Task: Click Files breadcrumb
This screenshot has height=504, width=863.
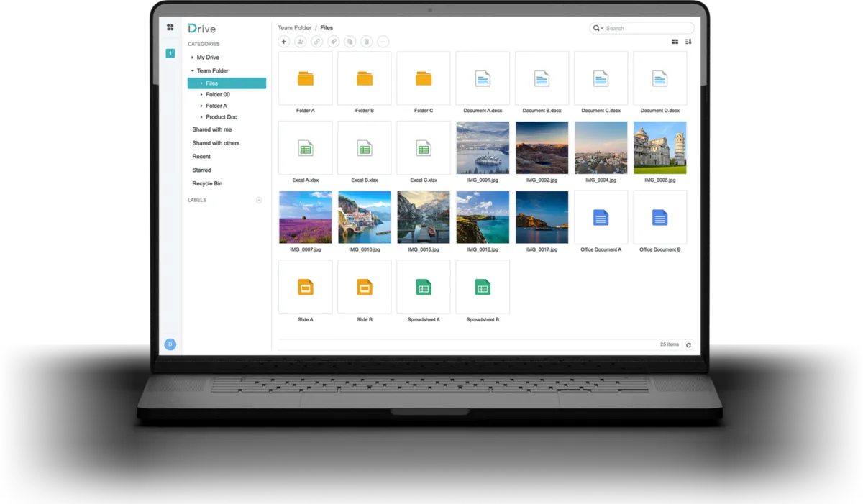Action: 327,28
